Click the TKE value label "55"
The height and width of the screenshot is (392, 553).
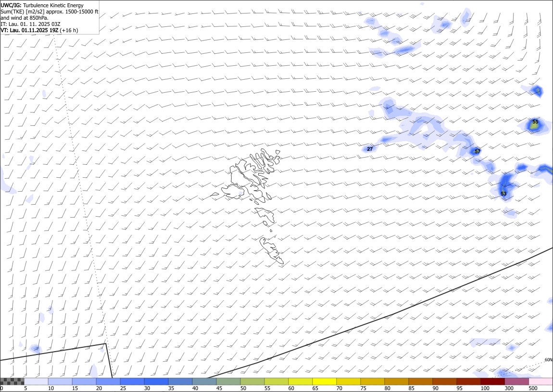pos(535,122)
